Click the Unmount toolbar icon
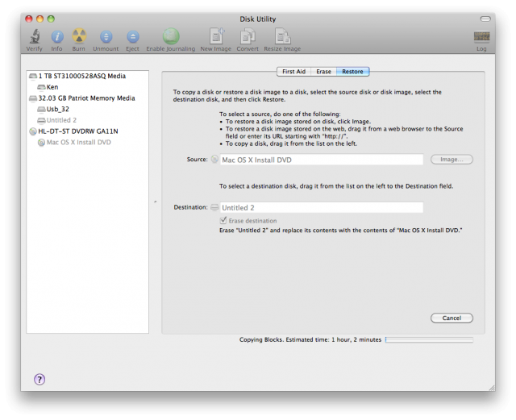Screen dimensions: 516x420 click(106, 37)
